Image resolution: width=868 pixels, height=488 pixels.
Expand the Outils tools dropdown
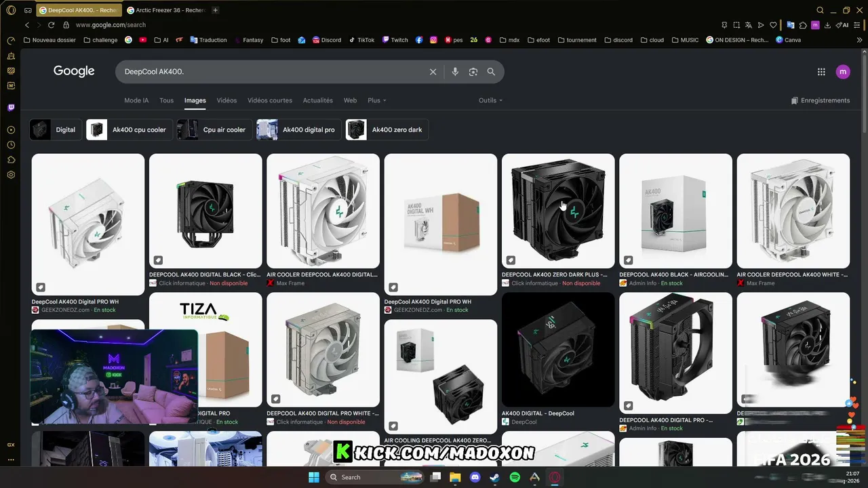coord(490,100)
